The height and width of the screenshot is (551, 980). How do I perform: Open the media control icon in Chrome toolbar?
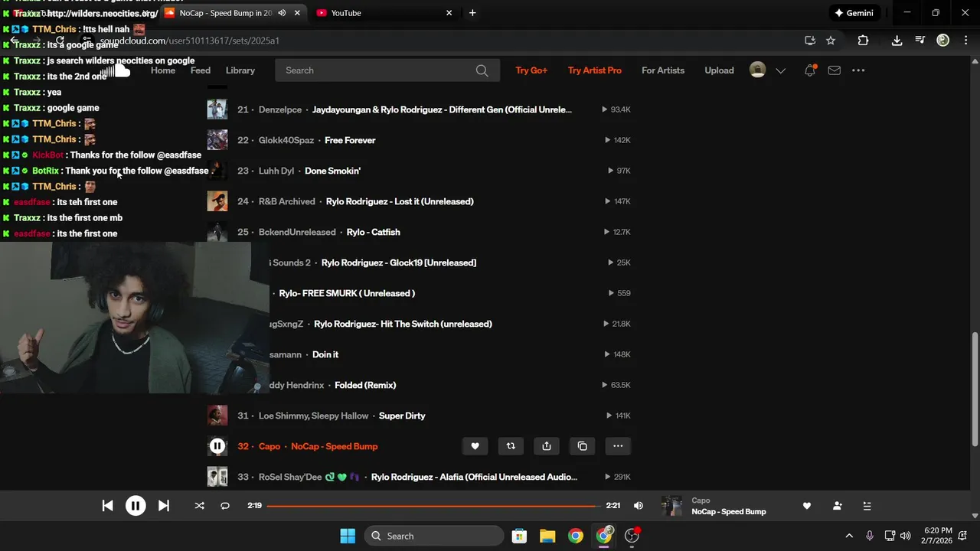click(920, 41)
